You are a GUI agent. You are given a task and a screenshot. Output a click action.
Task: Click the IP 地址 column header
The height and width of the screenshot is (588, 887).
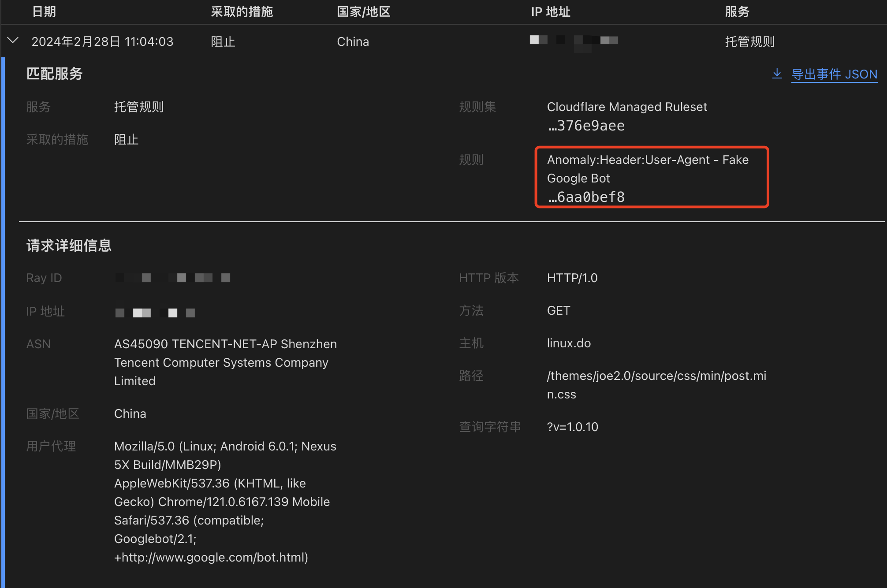pyautogui.click(x=551, y=11)
